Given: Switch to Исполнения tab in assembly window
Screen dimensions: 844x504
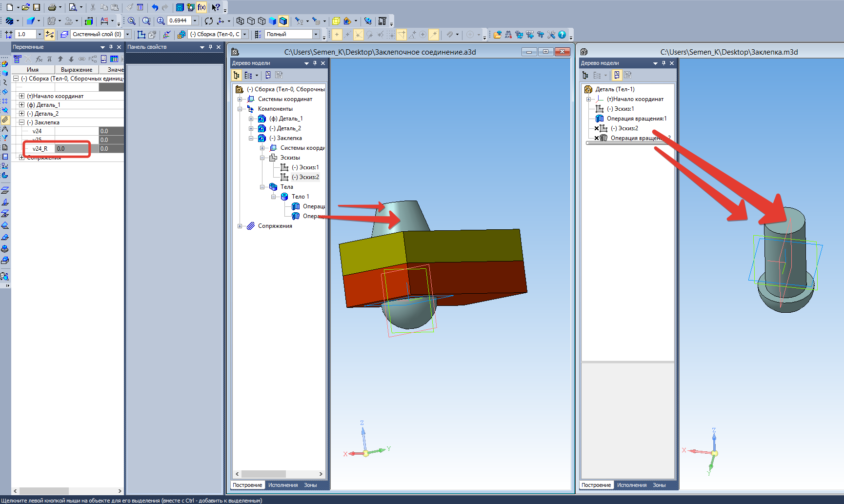Looking at the screenshot, I should pyautogui.click(x=283, y=485).
